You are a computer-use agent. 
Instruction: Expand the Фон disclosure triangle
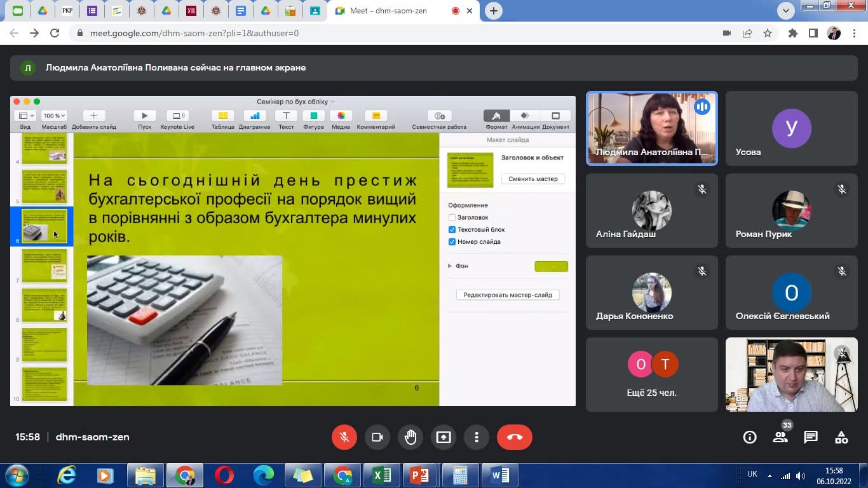point(450,266)
